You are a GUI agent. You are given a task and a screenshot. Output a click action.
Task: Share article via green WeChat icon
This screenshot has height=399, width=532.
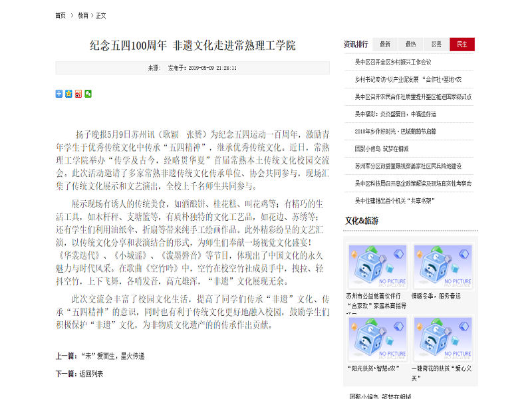click(x=88, y=94)
